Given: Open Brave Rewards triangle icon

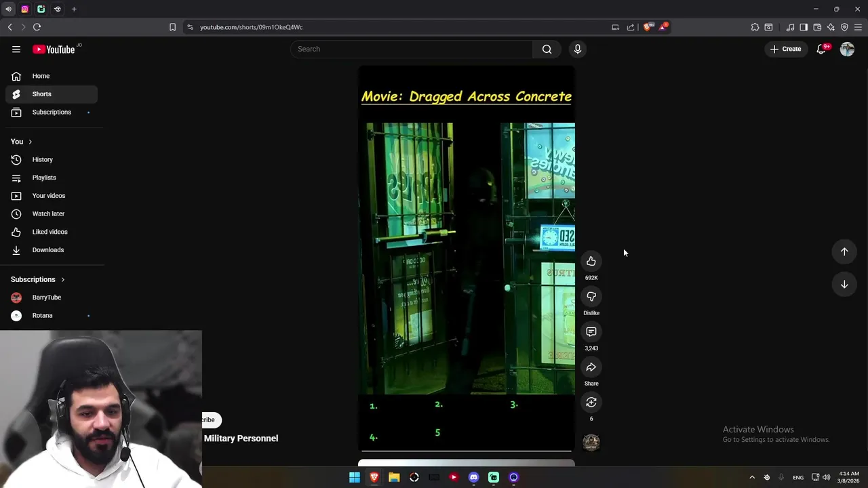Looking at the screenshot, I should (663, 27).
